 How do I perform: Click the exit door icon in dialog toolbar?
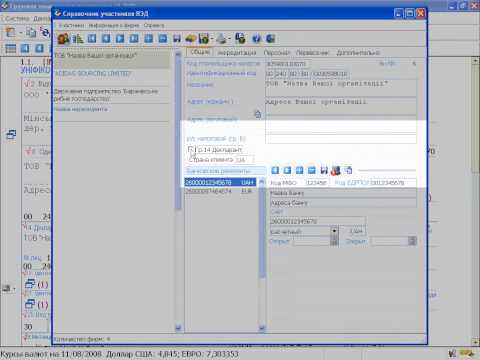coord(271,39)
